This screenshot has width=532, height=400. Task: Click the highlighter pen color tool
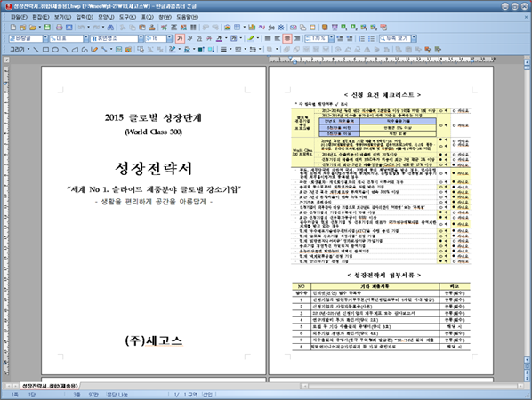point(251,38)
